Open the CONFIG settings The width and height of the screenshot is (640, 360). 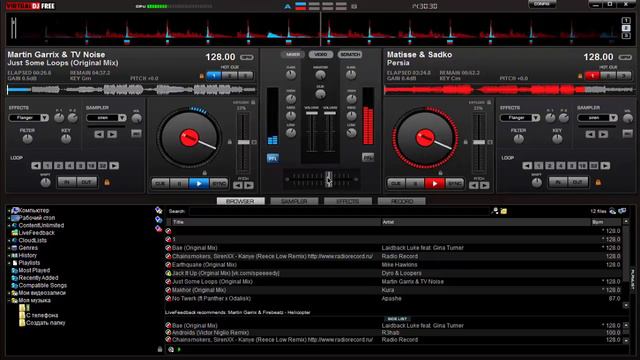pos(542,4)
